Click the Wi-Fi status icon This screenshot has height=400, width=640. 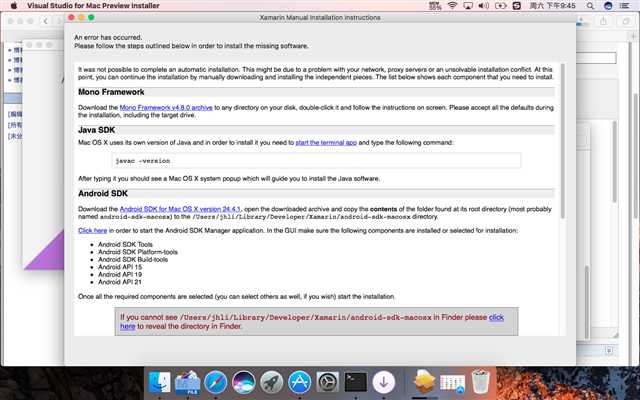coord(452,6)
